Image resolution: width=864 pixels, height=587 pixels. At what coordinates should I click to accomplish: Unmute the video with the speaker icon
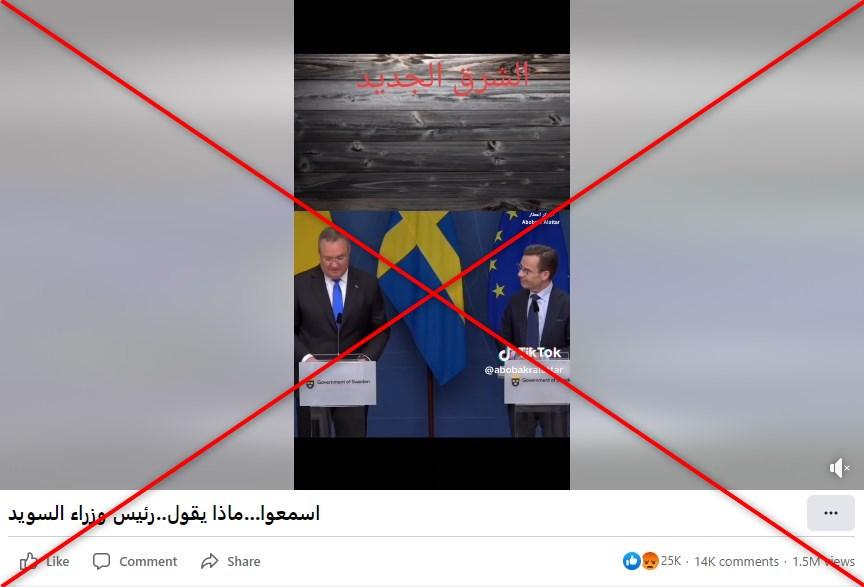[839, 468]
